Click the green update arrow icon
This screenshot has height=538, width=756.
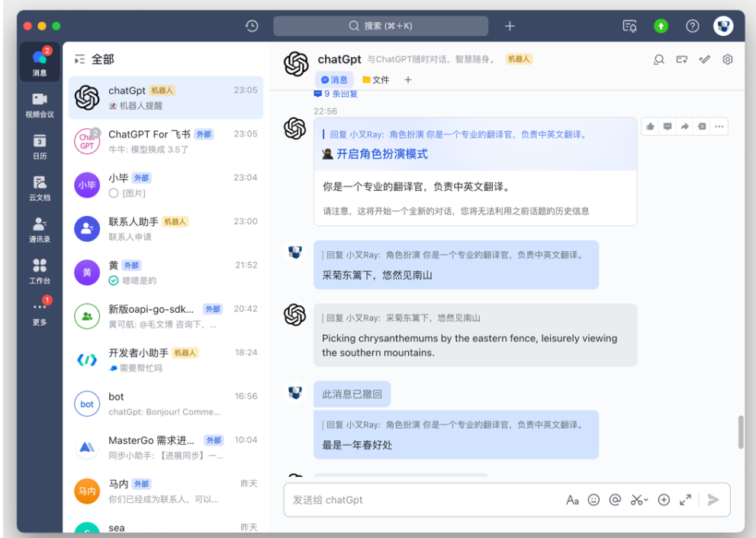[x=661, y=26]
